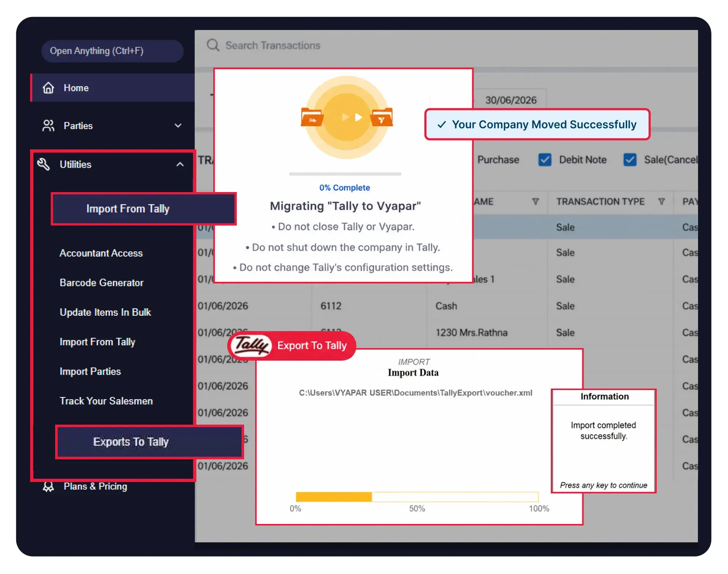728x574 pixels.
Task: Click the Plans & Pricing badge icon
Action: click(x=48, y=486)
